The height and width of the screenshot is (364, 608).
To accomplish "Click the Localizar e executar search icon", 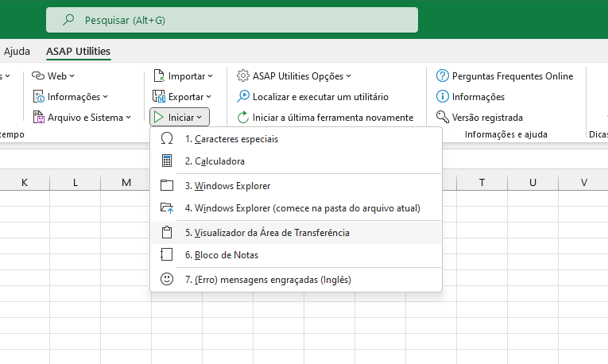I will click(243, 96).
